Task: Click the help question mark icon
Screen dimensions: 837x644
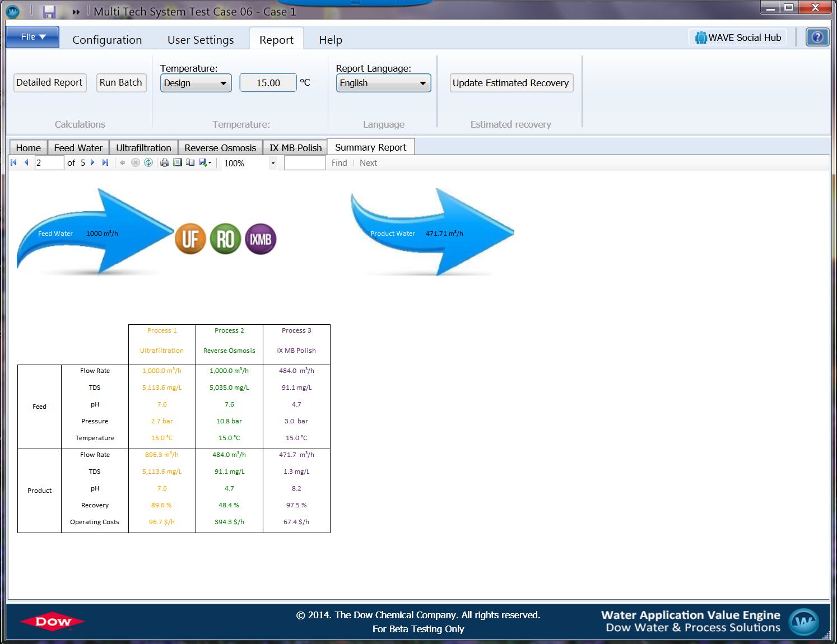Action: pos(817,38)
